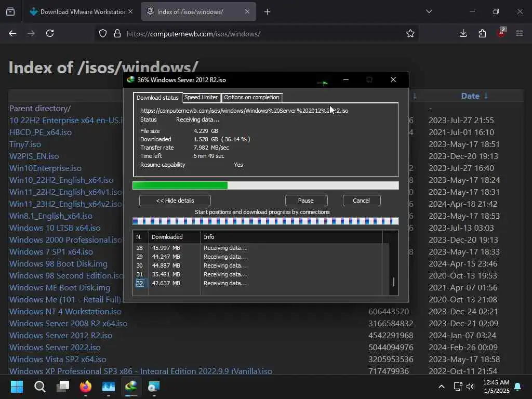This screenshot has height=399, width=532.
Task: Open the Parent directory link
Action: (40, 108)
